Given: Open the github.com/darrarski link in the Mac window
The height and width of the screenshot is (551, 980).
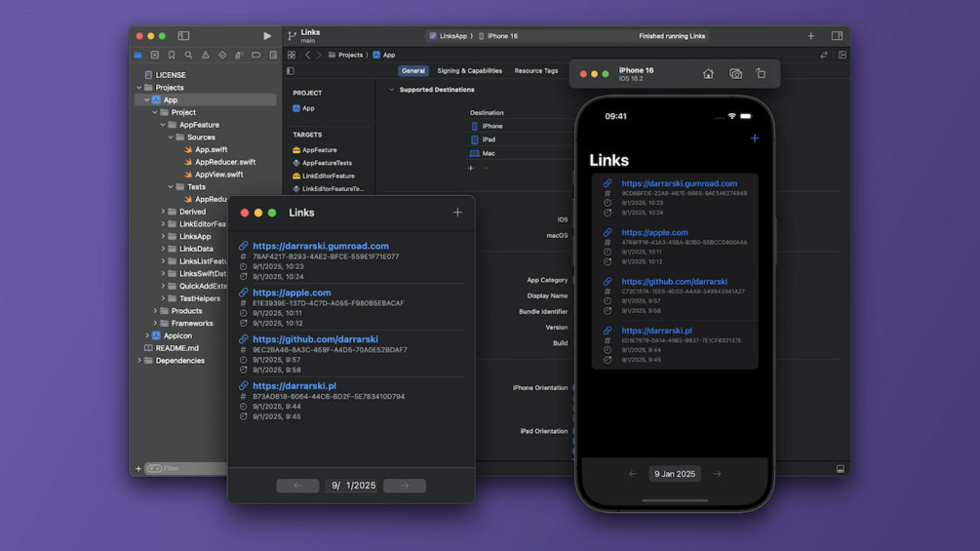Looking at the screenshot, I should (315, 339).
